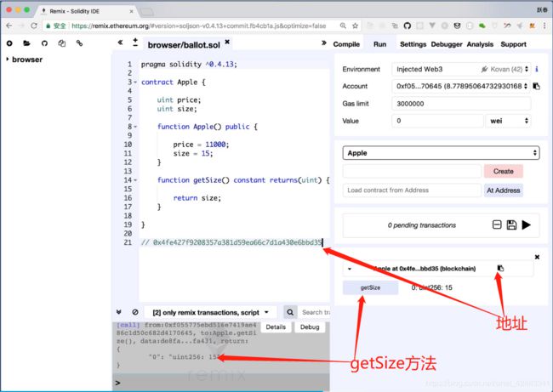Open the Apple contract selection dropdown

[441, 153]
